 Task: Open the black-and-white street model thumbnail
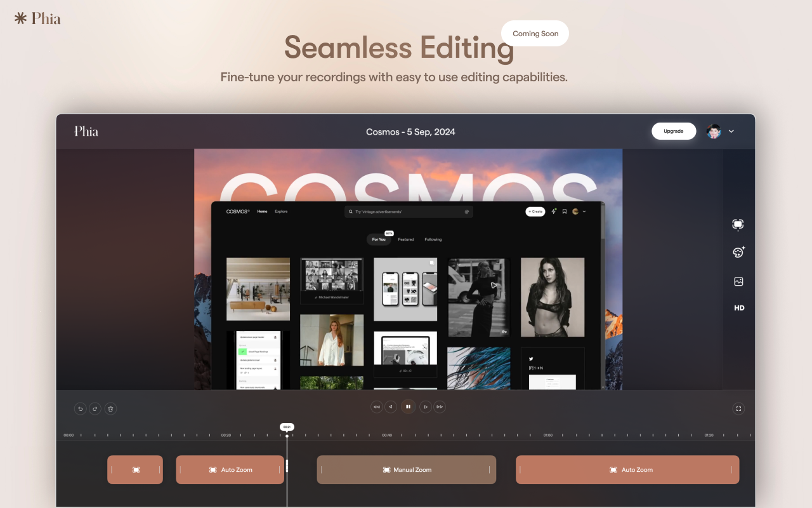coord(479,297)
